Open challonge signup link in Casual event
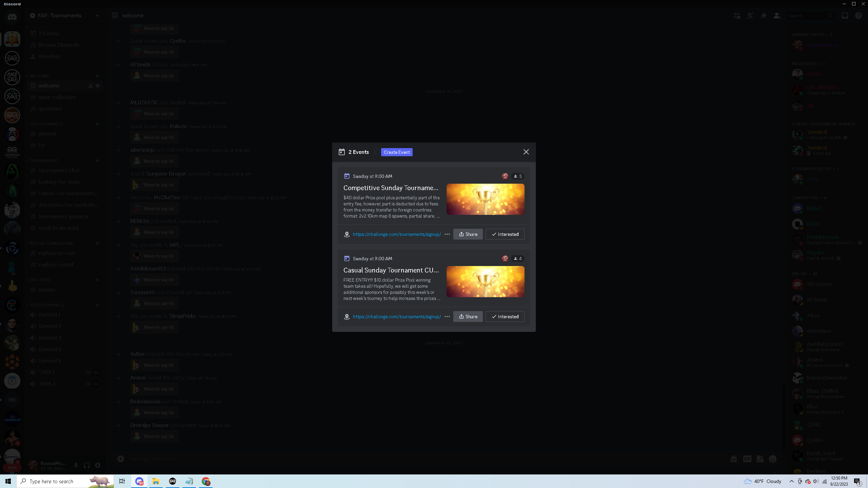Image resolution: width=868 pixels, height=488 pixels. [x=397, y=317]
